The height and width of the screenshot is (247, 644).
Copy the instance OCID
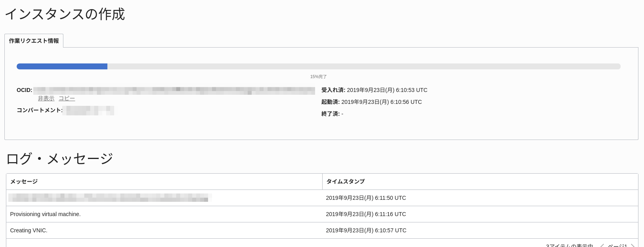(67, 98)
